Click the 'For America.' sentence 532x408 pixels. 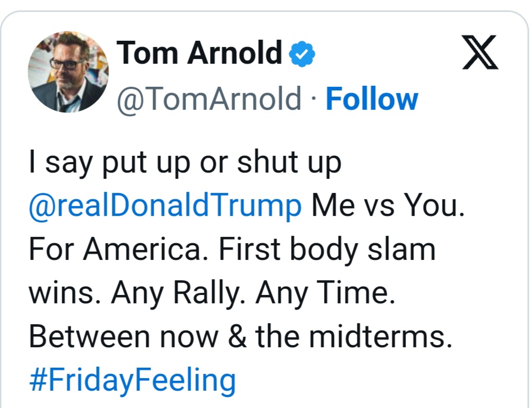120,250
